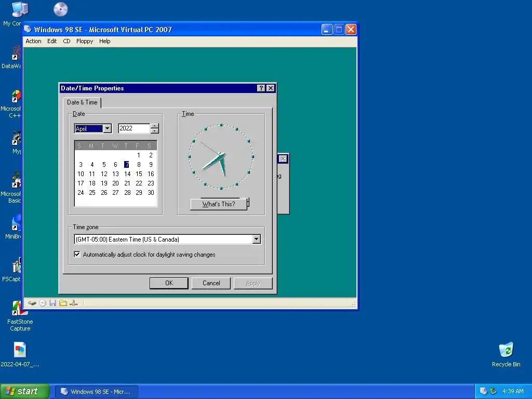Click the CD drive status icon in Virtual PC
The height and width of the screenshot is (399, 532).
click(x=43, y=303)
